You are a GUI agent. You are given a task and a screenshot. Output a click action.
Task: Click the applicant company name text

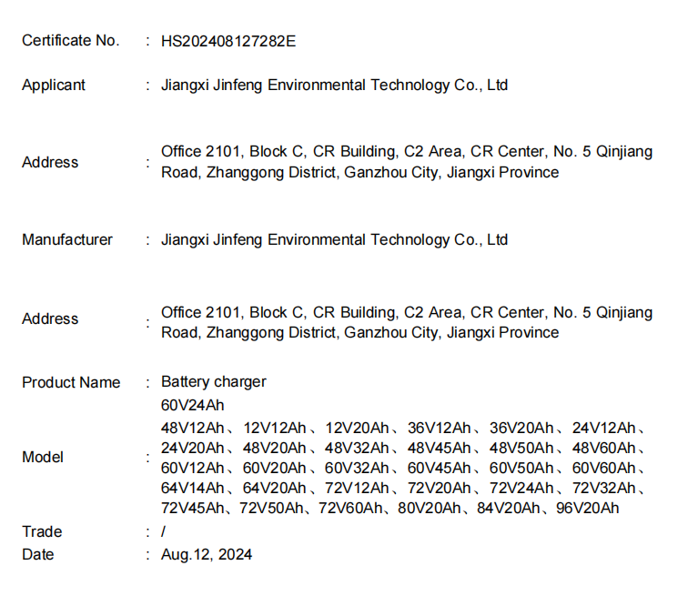(x=334, y=86)
